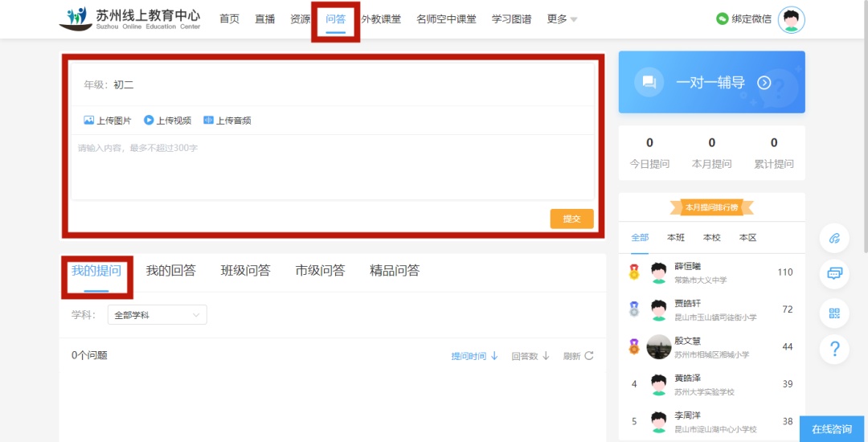
Task: Click the upload audio (上传音频) icon
Action: click(208, 121)
